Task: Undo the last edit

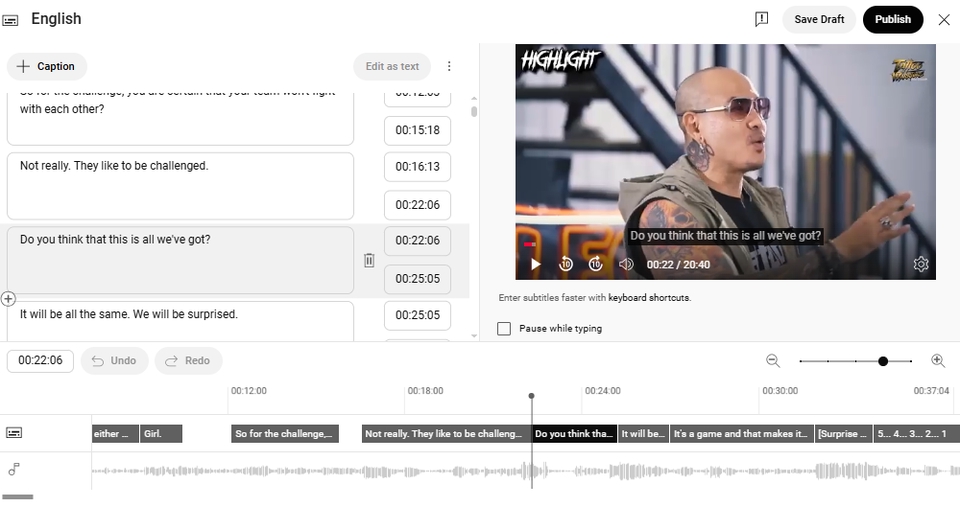Action: tap(114, 360)
